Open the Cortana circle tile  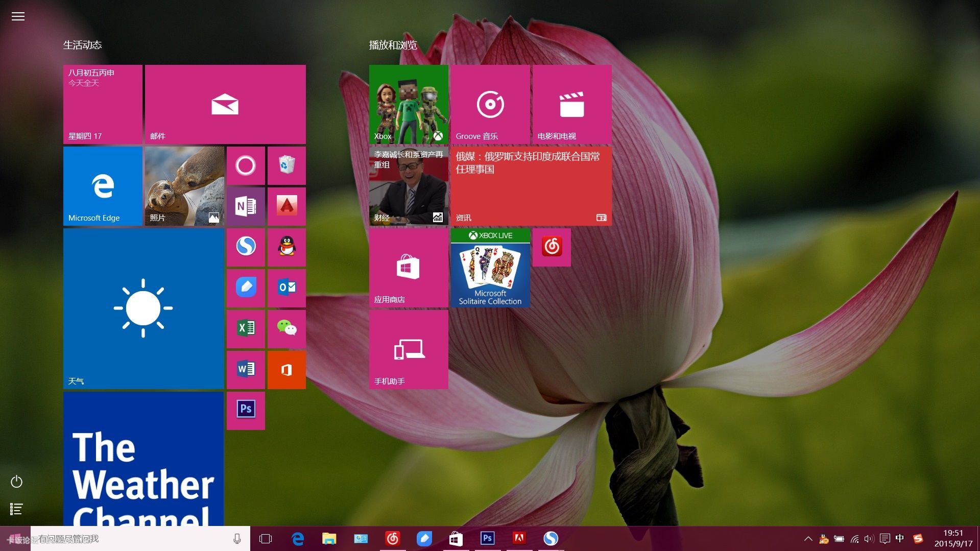[x=246, y=165]
